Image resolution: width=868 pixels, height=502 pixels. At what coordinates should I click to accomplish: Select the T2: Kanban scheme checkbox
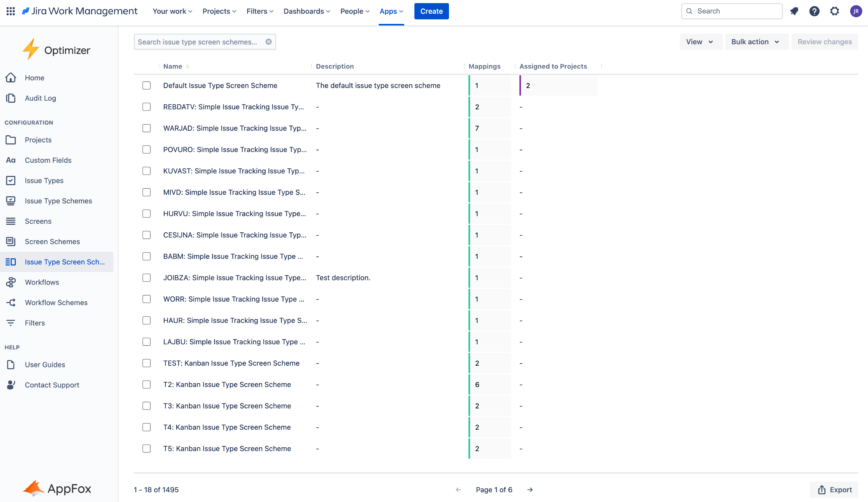[146, 384]
